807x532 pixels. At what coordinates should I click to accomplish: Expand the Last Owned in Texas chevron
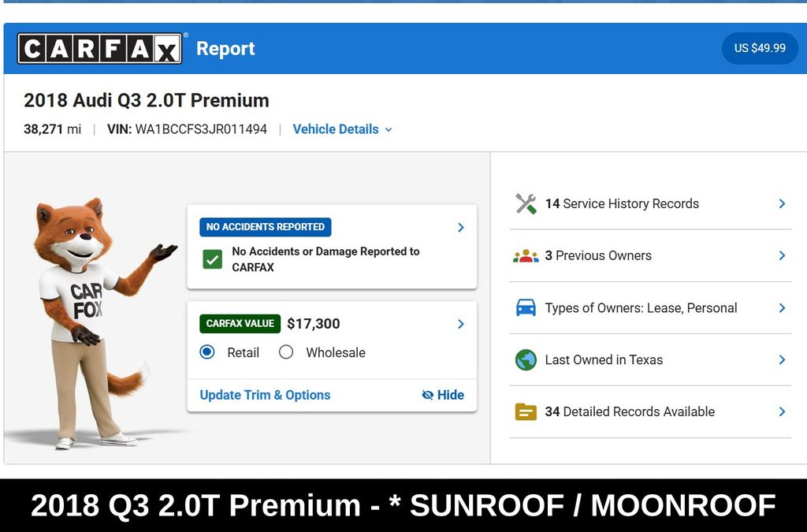(782, 359)
